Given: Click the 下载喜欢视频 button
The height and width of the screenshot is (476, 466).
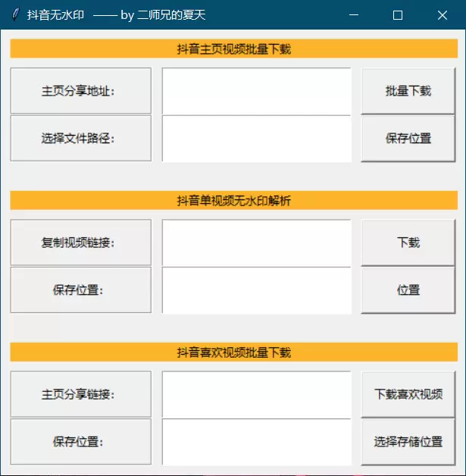Looking at the screenshot, I should [408, 394].
